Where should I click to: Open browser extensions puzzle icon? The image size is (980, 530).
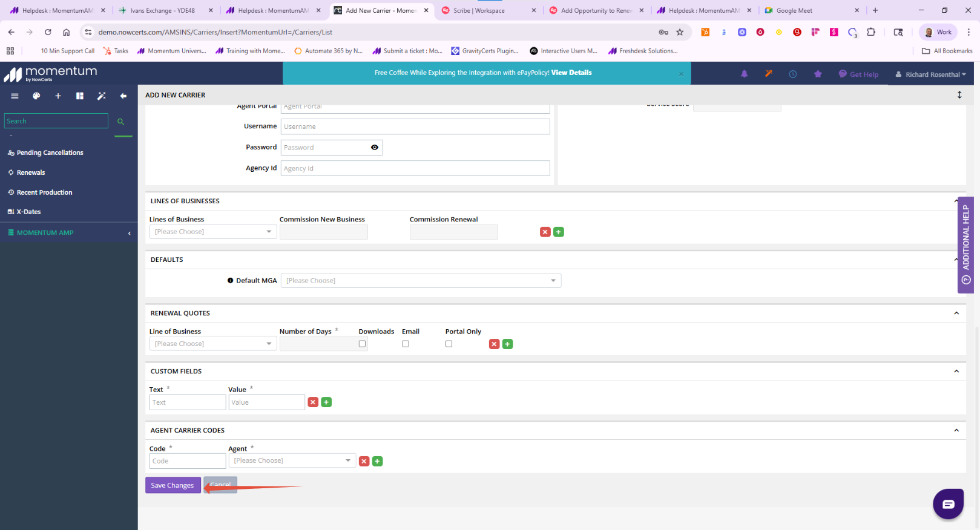tap(871, 32)
